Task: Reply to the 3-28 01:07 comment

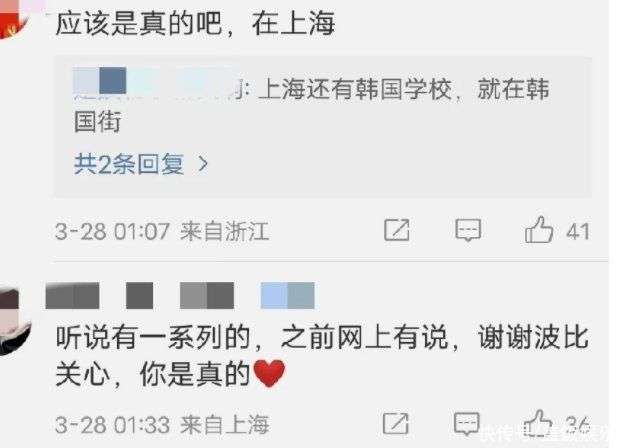Action: coord(468,230)
